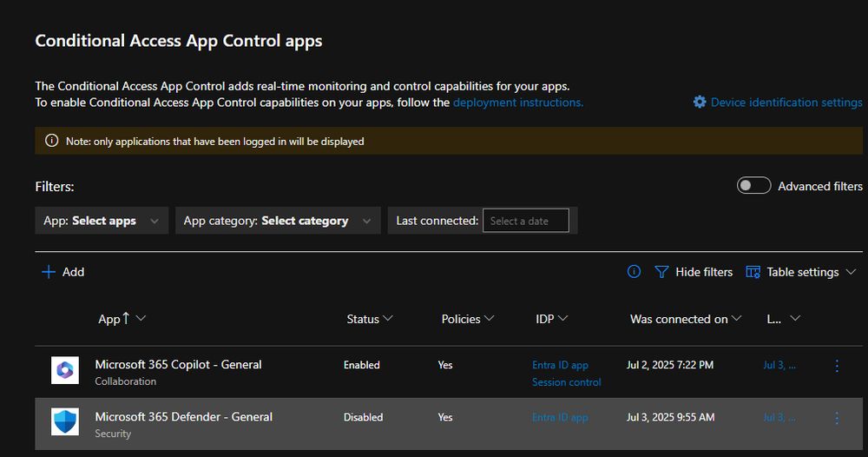Click the Enabled status cell
This screenshot has height=457, width=868.
(x=361, y=365)
